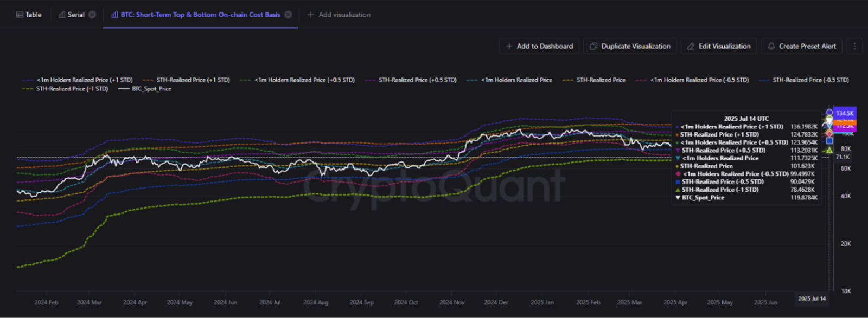The width and height of the screenshot is (868, 318).
Task: Click the plus icon on Add to Dashboard
Action: (509, 46)
